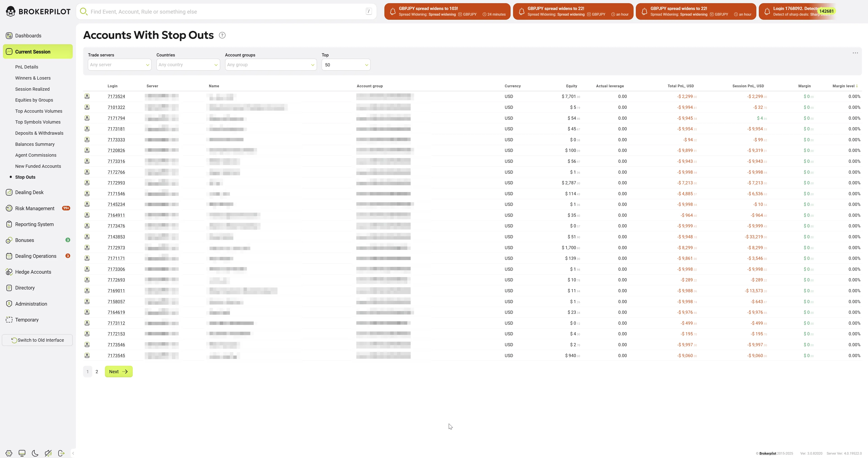868x458 pixels.
Task: Open Top Accounts Volumes submenu item
Action: click(39, 111)
